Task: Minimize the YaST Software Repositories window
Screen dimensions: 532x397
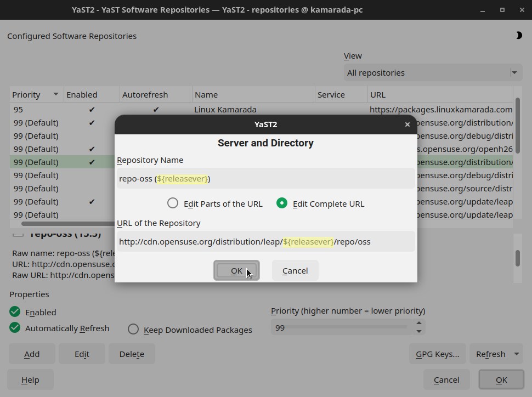Action: click(x=483, y=10)
